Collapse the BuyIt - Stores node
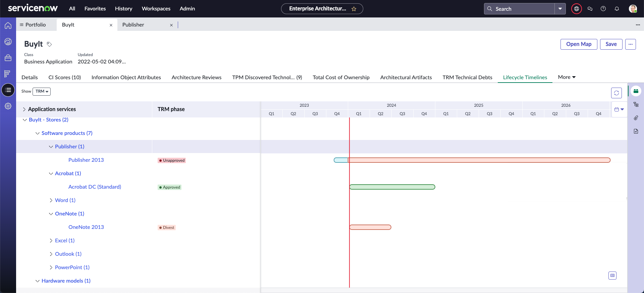Viewport: 644px width, 293px height. pos(24,120)
